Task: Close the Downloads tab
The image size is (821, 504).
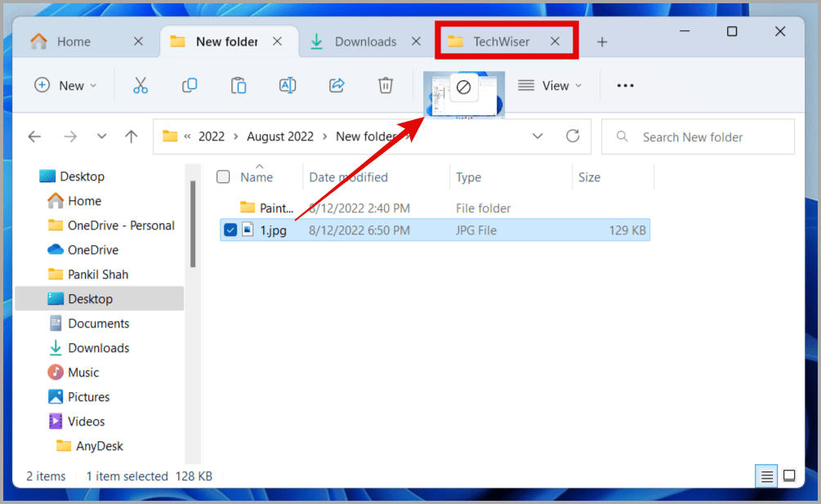Action: pyautogui.click(x=417, y=42)
